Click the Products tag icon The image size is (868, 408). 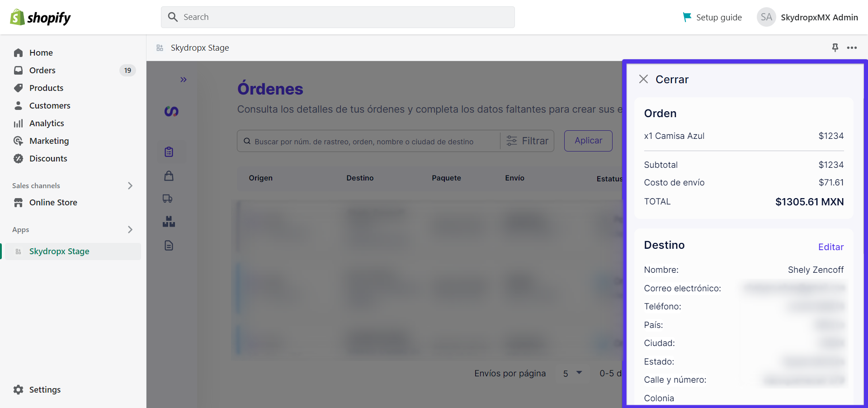[18, 88]
